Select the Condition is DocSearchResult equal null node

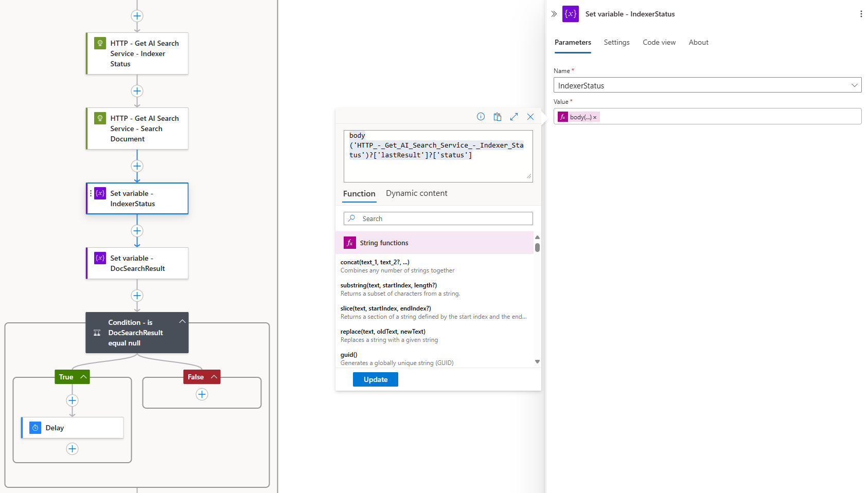tap(137, 333)
